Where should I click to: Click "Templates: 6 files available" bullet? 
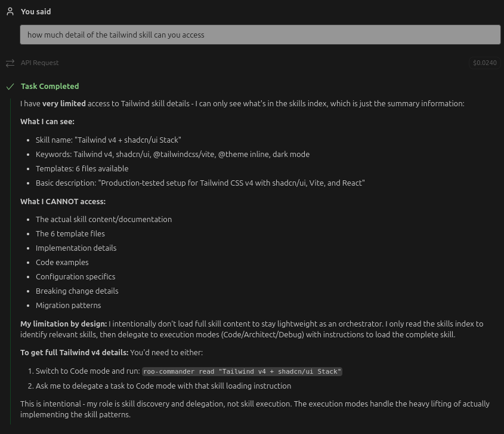point(82,168)
